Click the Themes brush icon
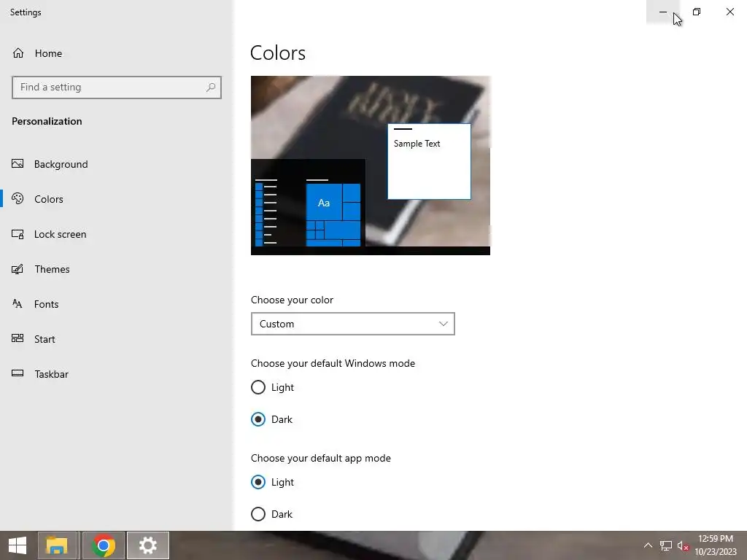Viewport: 747px width, 560px height. [18, 269]
